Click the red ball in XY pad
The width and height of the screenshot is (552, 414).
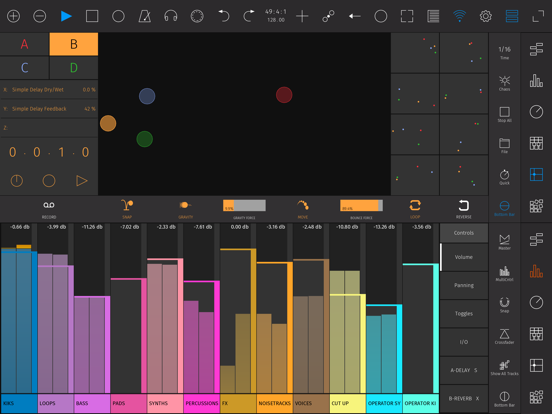coord(284,95)
